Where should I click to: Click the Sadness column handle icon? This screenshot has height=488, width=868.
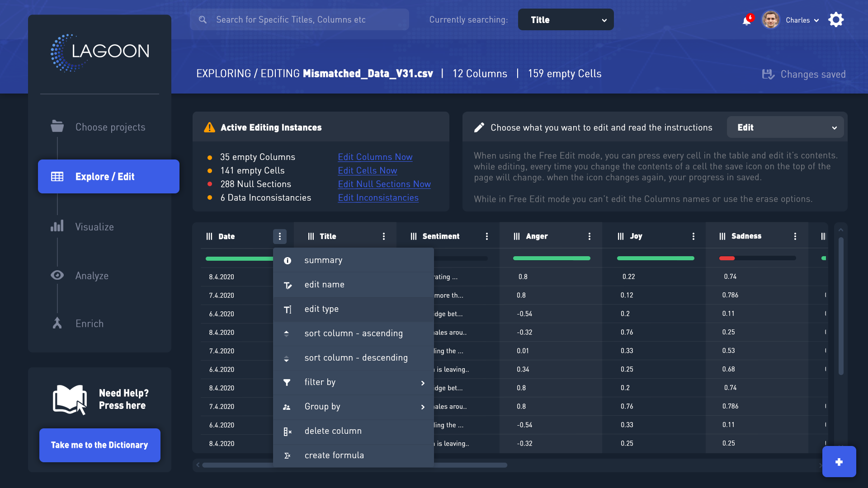(x=722, y=236)
